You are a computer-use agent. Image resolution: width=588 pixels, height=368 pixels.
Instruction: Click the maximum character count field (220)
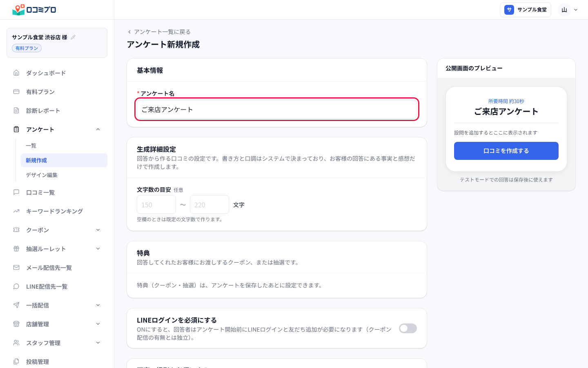point(209,204)
